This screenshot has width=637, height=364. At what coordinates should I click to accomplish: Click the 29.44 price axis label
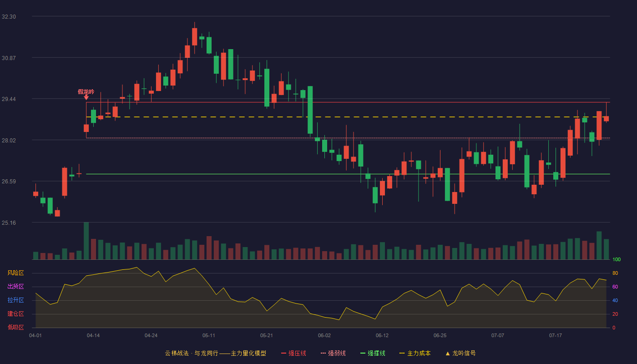(x=9, y=99)
